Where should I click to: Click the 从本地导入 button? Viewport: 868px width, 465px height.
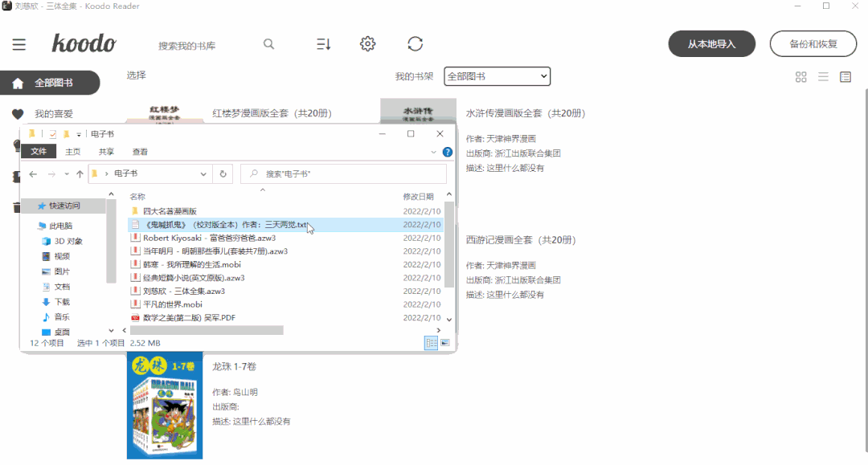pyautogui.click(x=710, y=43)
